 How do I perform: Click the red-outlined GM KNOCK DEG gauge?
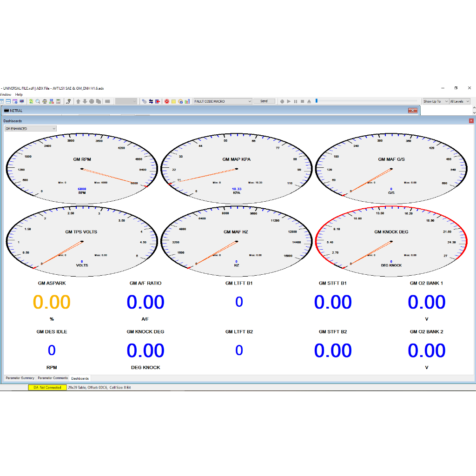pos(391,241)
